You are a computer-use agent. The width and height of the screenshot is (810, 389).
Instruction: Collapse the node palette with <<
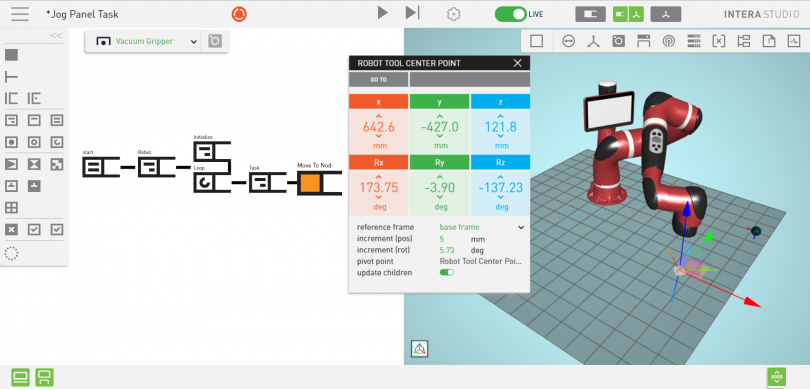click(56, 36)
